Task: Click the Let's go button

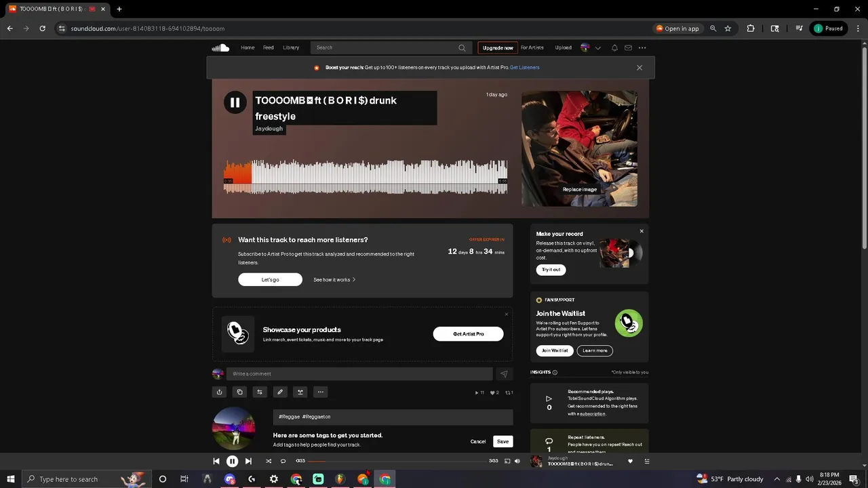Action: click(270, 280)
